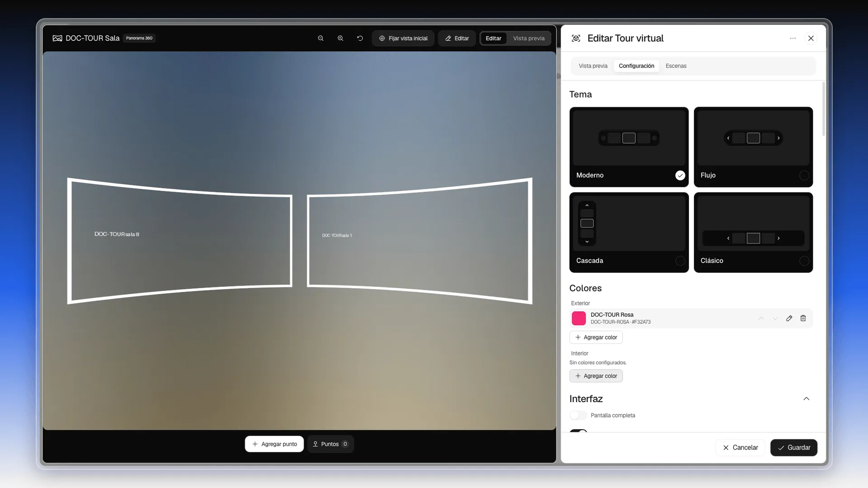Click the Cascada theme preview thumbnail
Screen dimensions: 868x488
(x=629, y=223)
